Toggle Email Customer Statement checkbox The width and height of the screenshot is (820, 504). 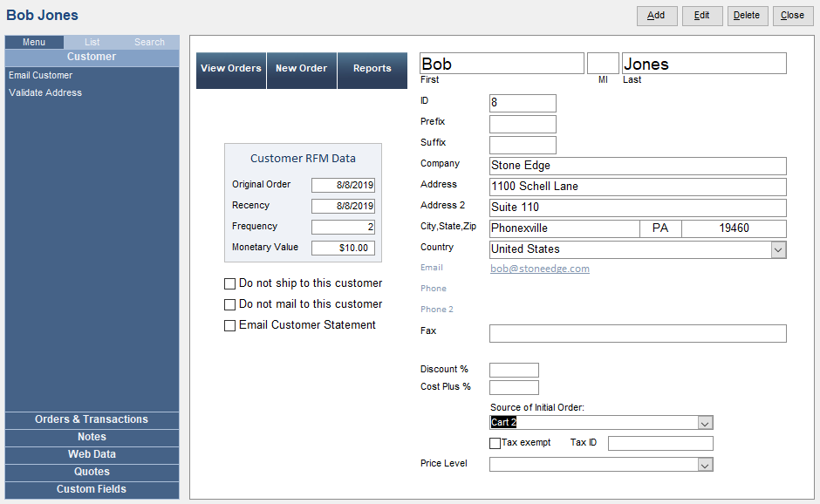pyautogui.click(x=230, y=325)
